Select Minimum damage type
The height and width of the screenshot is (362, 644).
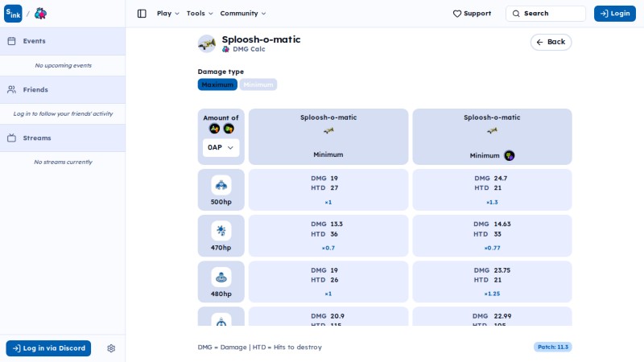[x=258, y=84]
